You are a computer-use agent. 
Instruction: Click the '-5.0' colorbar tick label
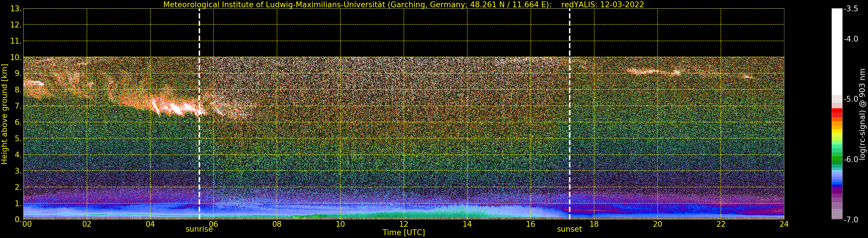(x=851, y=99)
